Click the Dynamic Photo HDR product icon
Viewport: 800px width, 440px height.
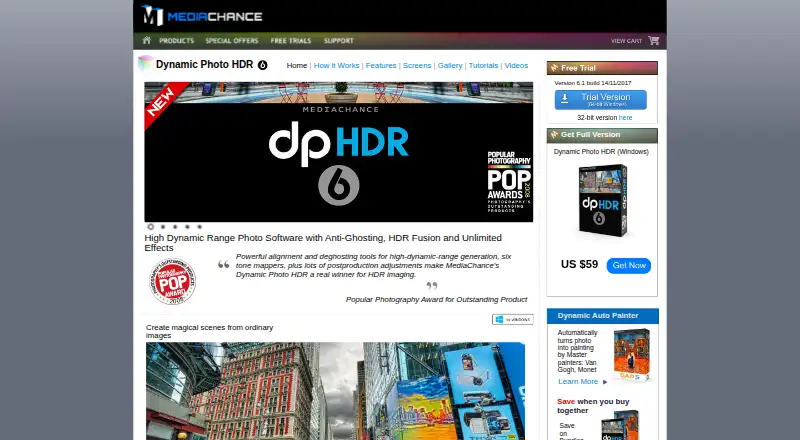click(145, 64)
